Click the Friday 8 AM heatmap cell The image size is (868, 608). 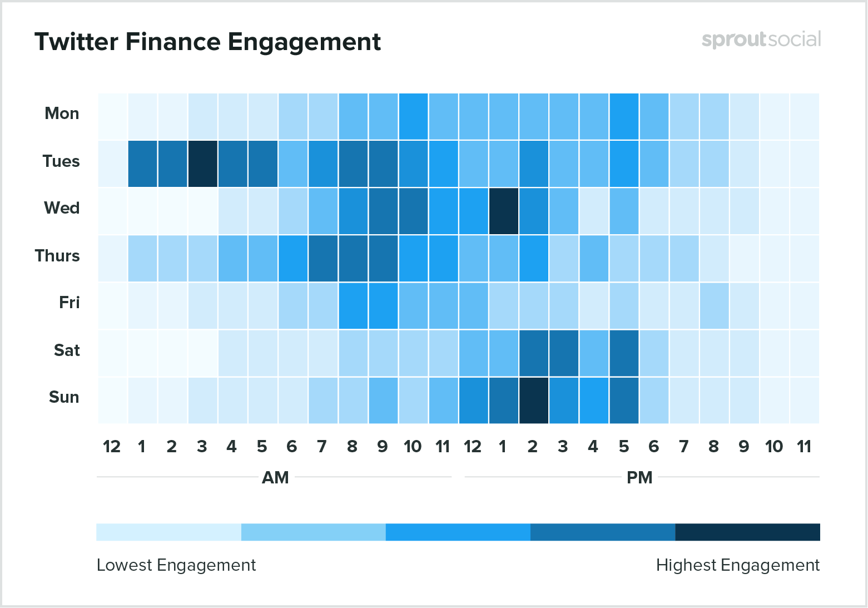(x=353, y=305)
